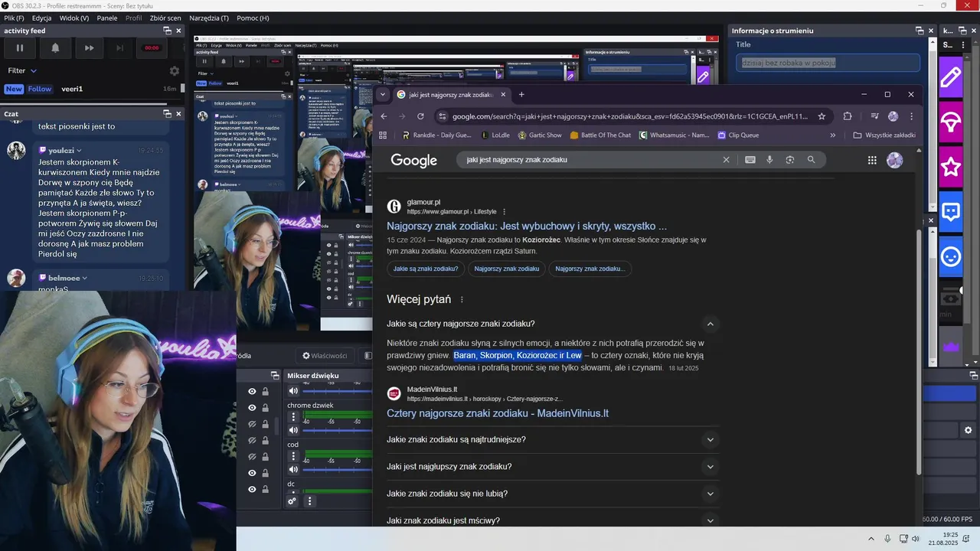Click Google voice search microphone

pyautogui.click(x=769, y=160)
